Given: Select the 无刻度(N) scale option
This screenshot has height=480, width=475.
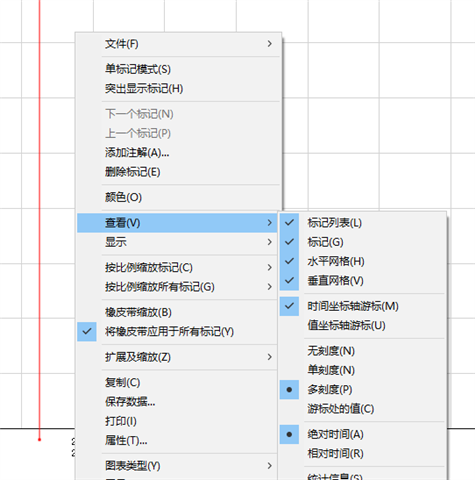Looking at the screenshot, I should tap(362, 351).
